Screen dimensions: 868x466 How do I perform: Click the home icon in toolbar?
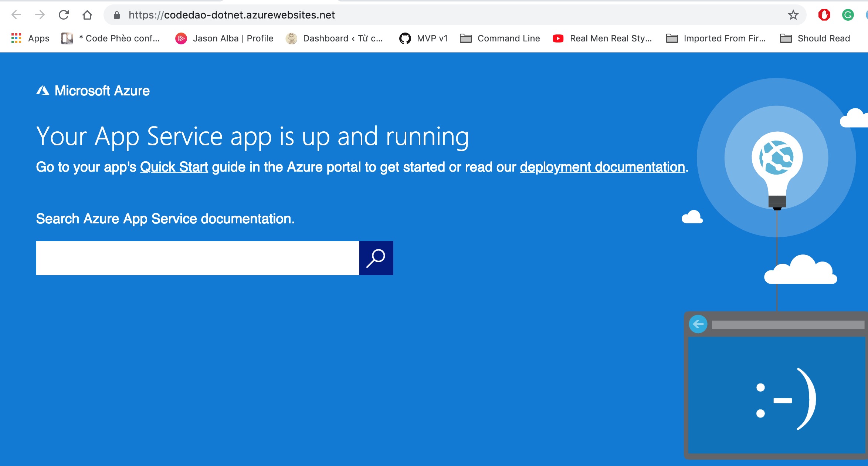[87, 15]
